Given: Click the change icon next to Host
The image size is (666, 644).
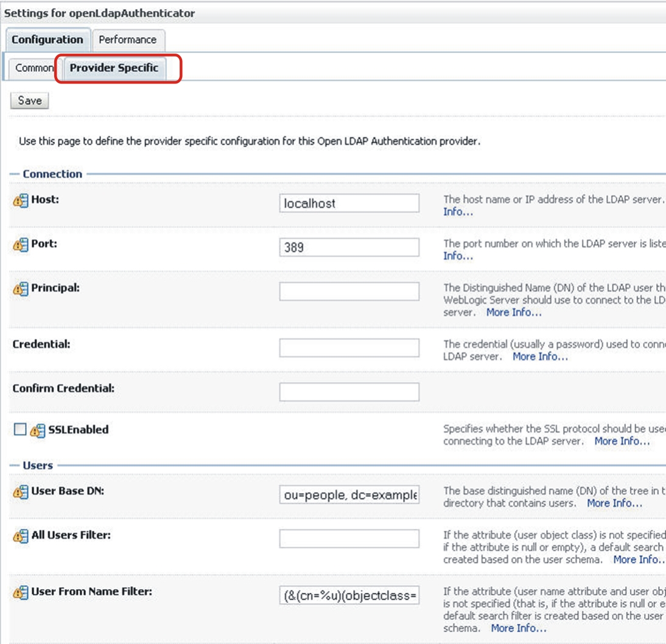Looking at the screenshot, I should (20, 200).
